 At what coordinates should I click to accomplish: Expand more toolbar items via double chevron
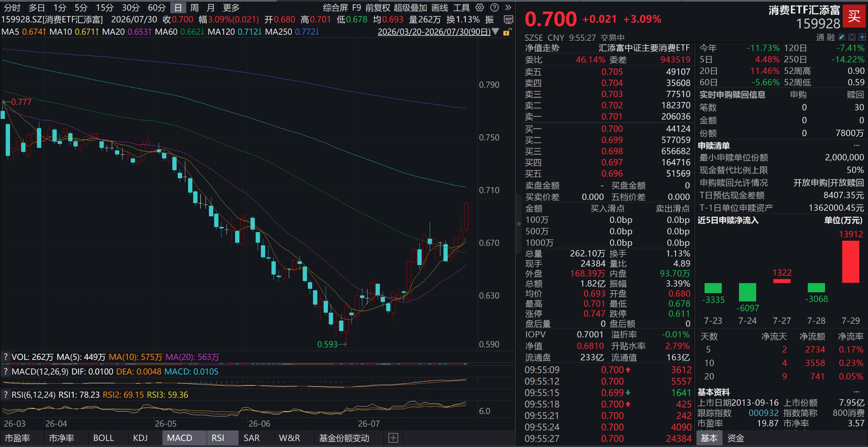(x=508, y=8)
